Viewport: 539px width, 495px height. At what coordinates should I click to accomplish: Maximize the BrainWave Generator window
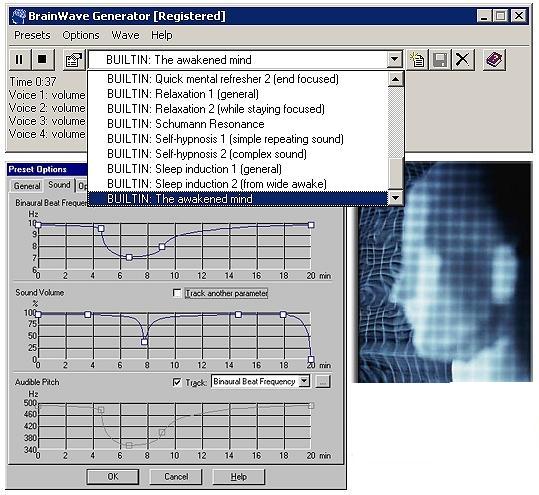[x=500, y=16]
